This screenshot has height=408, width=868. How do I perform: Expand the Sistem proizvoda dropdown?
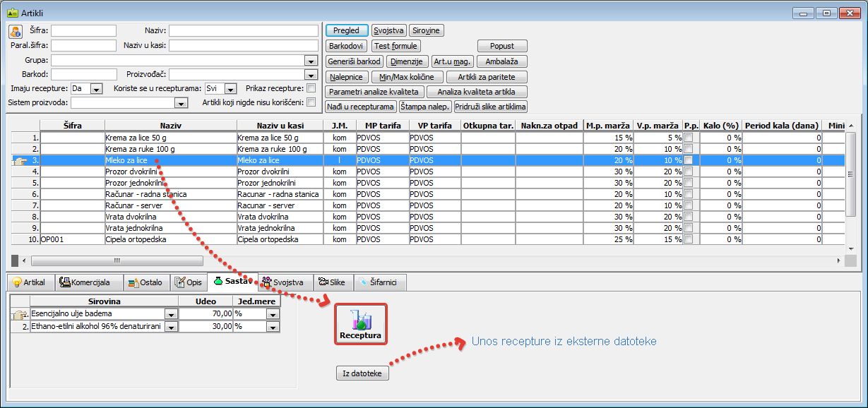[181, 103]
